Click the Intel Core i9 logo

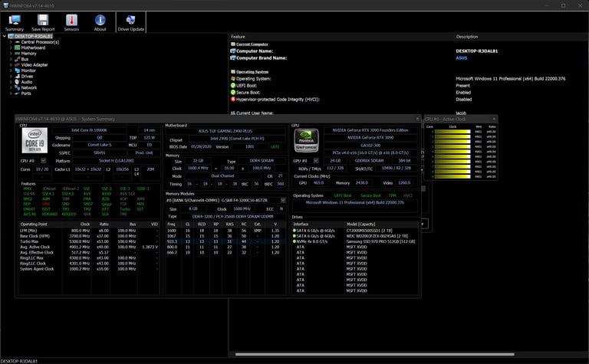click(x=35, y=140)
